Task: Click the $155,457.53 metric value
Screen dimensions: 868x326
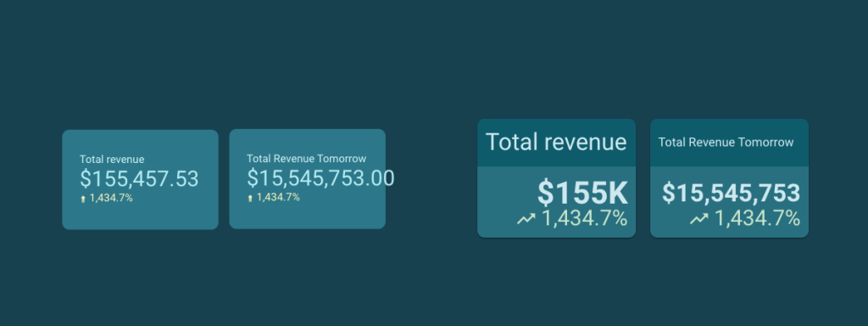Action: point(139,179)
